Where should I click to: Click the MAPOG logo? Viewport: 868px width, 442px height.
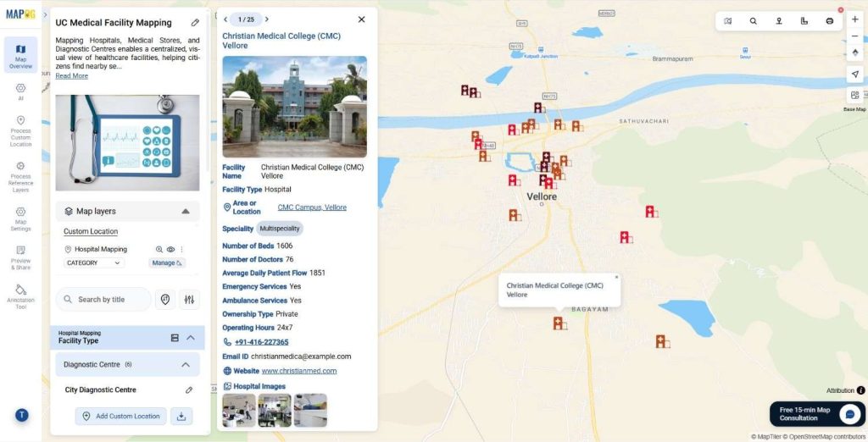coord(20,14)
